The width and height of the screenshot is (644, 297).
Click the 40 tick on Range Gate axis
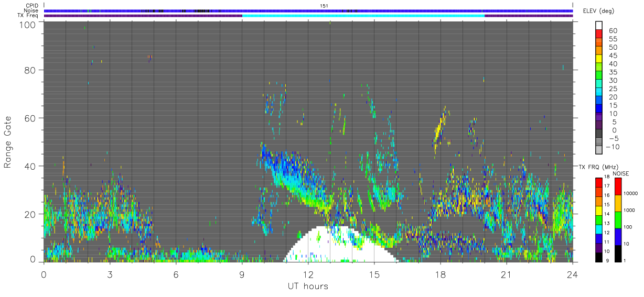30,166
